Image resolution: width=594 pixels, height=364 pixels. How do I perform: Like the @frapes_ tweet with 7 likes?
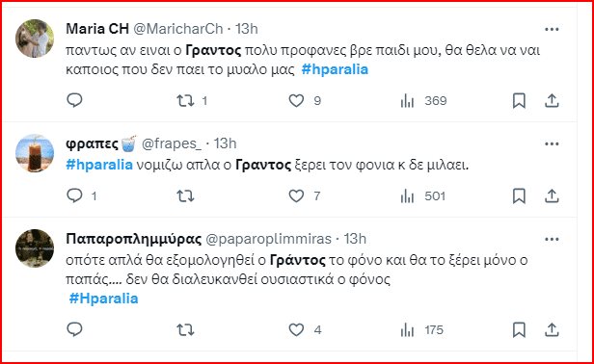[x=296, y=196]
